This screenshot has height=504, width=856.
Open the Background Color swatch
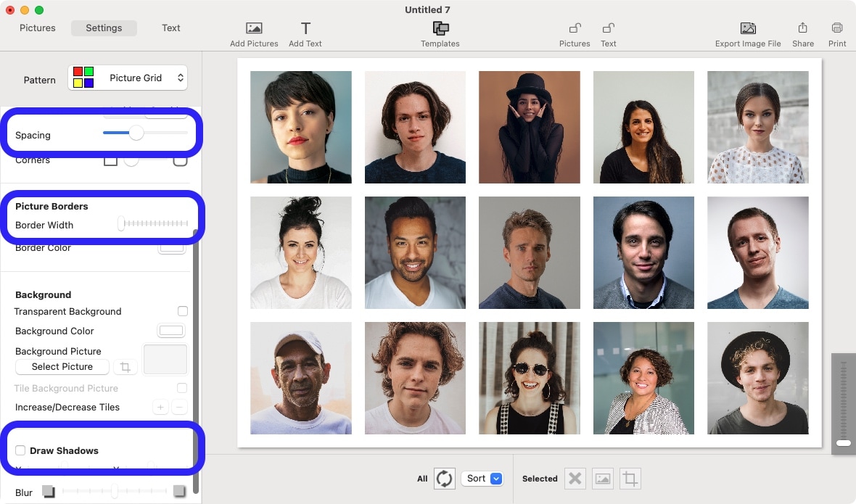pos(171,331)
